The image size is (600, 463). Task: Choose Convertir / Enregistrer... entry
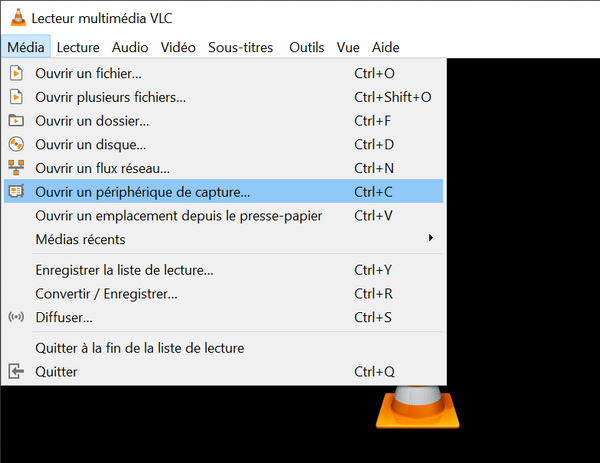coord(223,293)
